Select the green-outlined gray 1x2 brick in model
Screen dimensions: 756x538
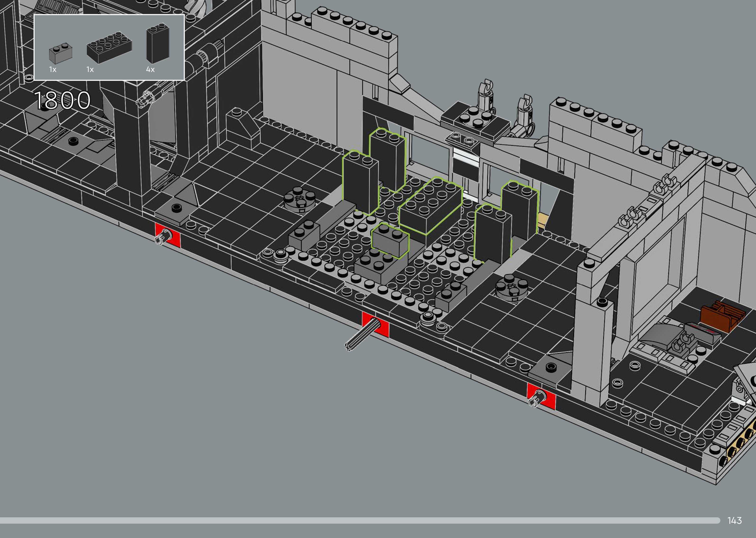390,241
